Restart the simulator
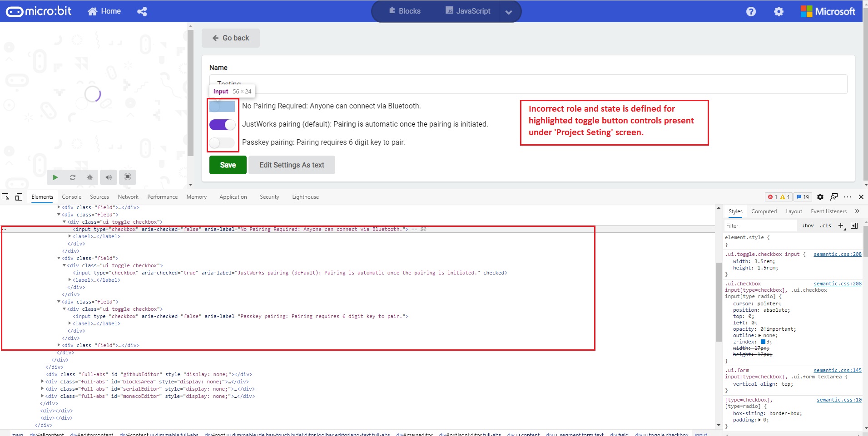The height and width of the screenshot is (436, 868). pyautogui.click(x=72, y=177)
